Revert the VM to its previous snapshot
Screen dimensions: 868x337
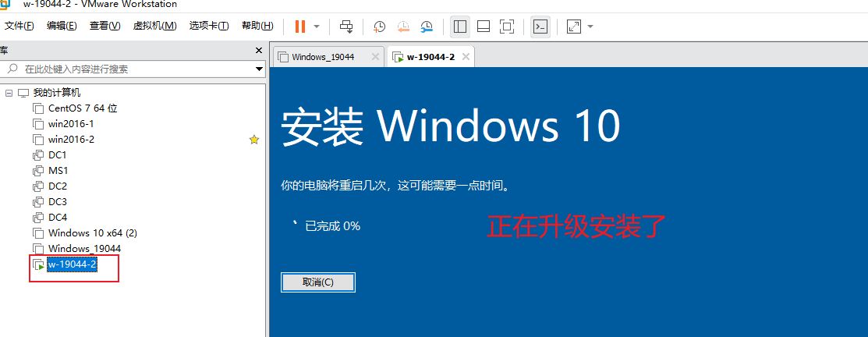403,27
